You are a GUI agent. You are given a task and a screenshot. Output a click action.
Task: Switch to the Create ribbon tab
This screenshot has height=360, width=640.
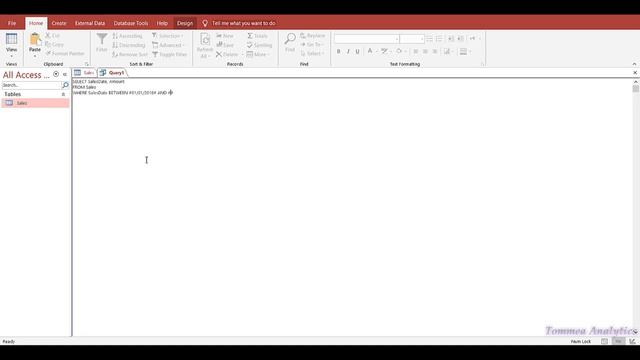[x=59, y=23]
